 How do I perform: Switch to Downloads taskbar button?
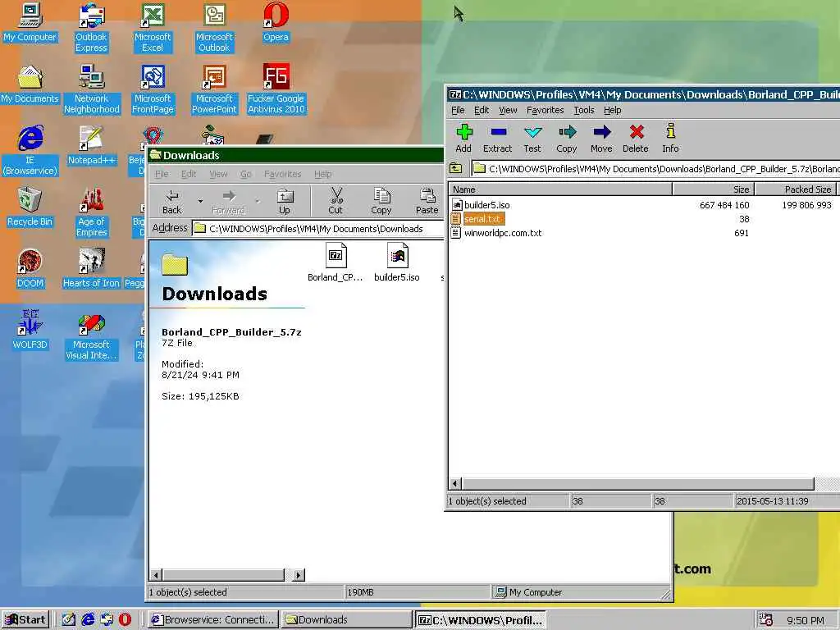[346, 620]
